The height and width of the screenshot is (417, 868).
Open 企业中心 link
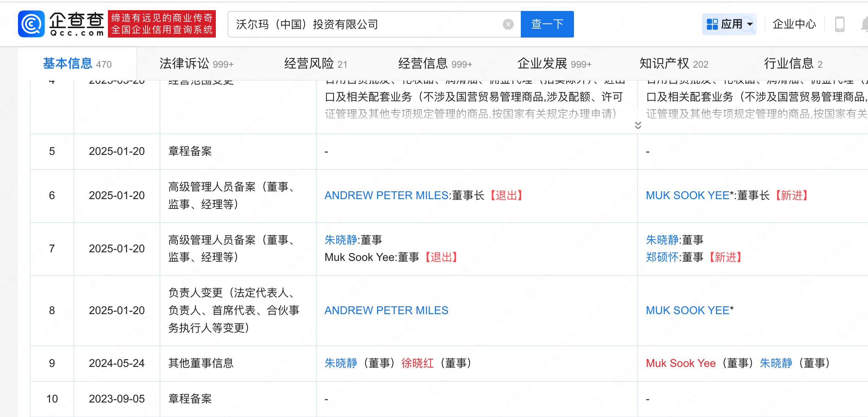pyautogui.click(x=794, y=24)
